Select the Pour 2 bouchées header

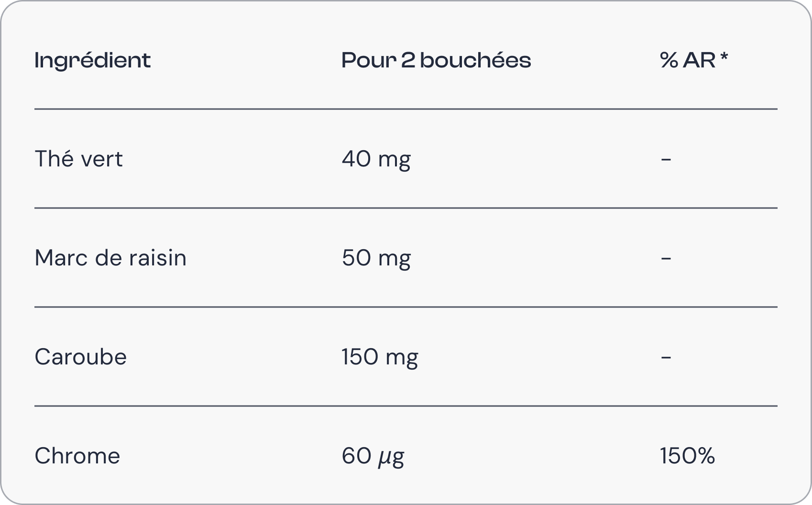tap(436, 61)
